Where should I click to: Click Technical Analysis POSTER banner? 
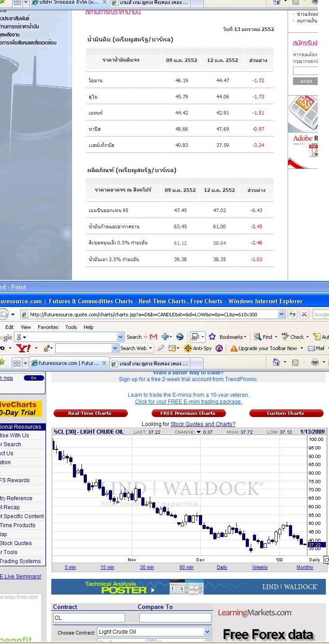point(189,587)
